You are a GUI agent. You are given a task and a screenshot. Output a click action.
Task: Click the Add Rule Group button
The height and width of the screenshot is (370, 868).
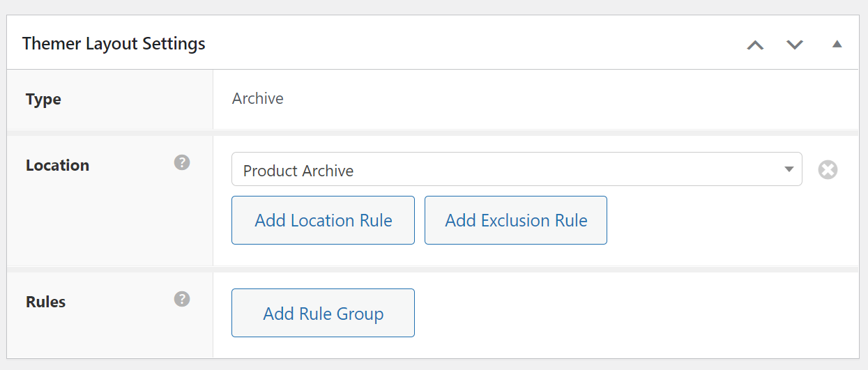[x=323, y=313]
